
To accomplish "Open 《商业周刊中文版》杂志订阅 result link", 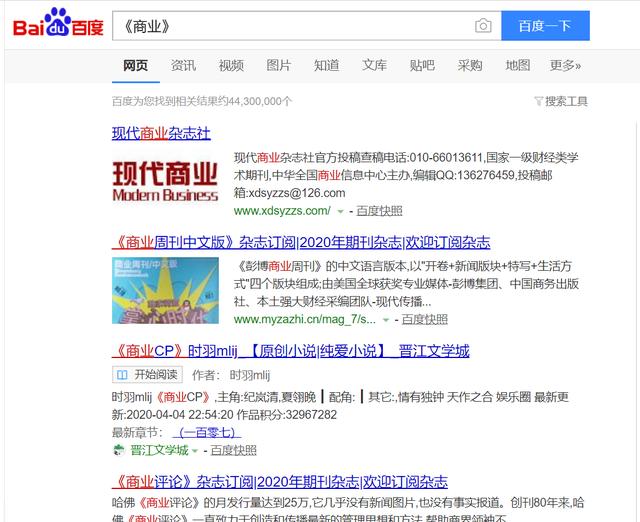I will pyautogui.click(x=301, y=242).
